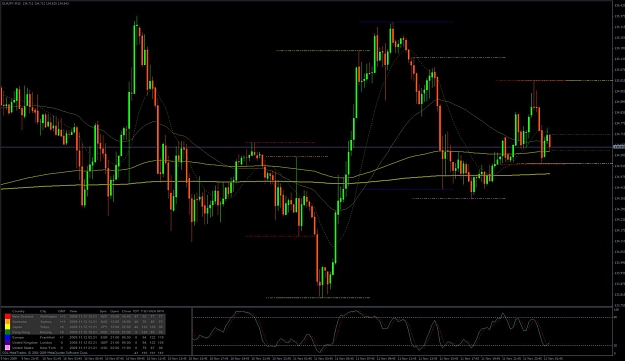Click the GBP symbol cell
The width and height of the screenshot is (625, 361).
pos(104,343)
